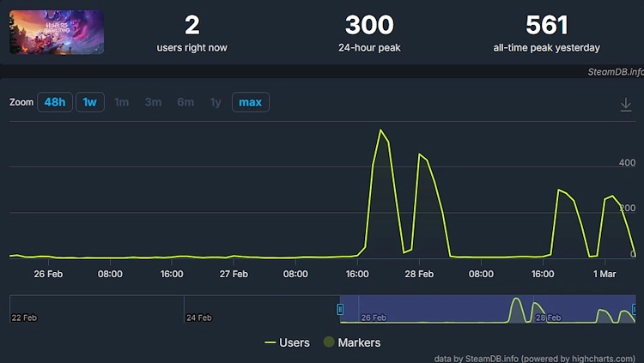Choose the 1m zoom option
This screenshot has height=363, width=644.
coord(122,102)
